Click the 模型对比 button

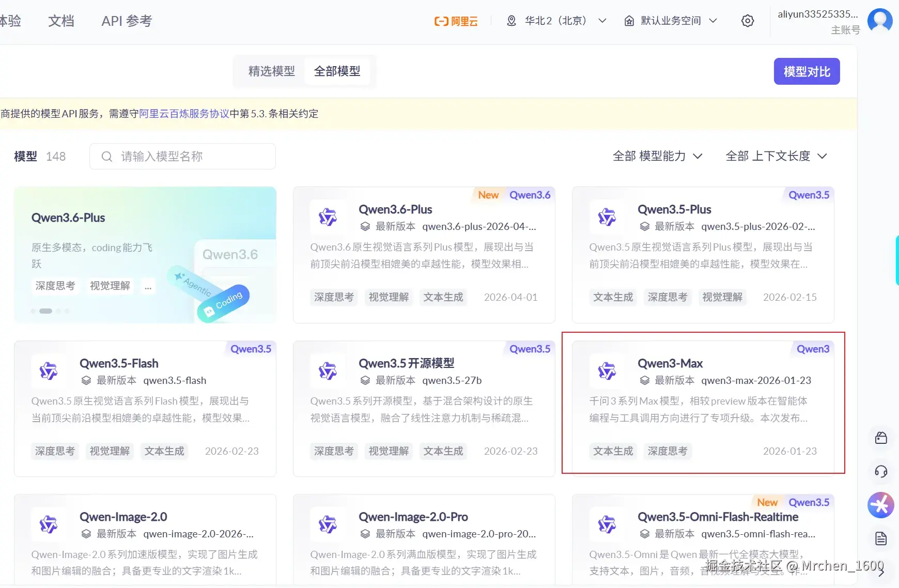[x=807, y=71]
